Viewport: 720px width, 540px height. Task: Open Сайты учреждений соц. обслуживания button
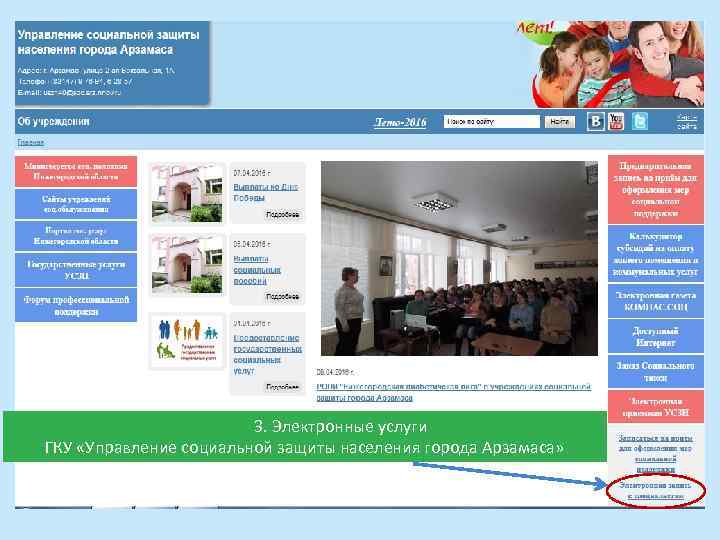pyautogui.click(x=76, y=204)
